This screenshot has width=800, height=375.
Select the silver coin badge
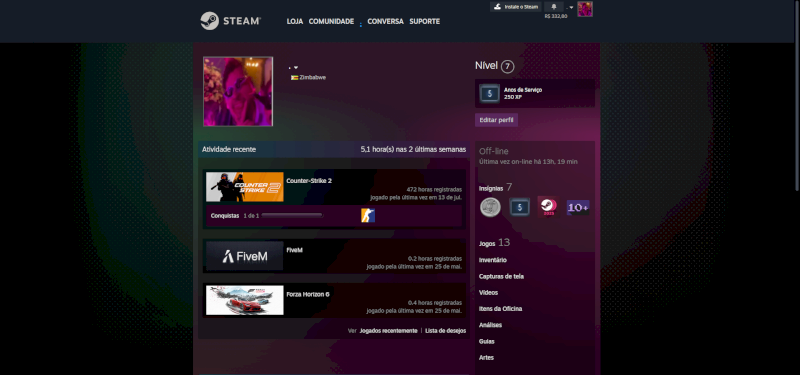[490, 207]
